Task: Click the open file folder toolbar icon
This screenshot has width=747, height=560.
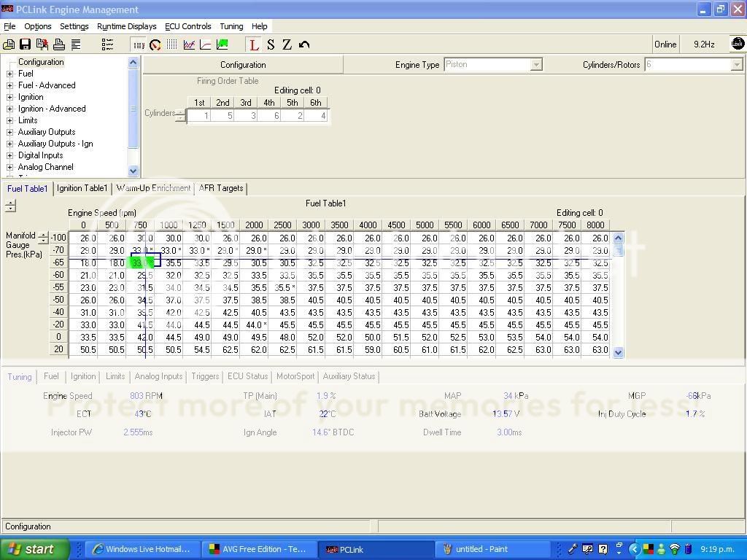Action: [x=9, y=44]
